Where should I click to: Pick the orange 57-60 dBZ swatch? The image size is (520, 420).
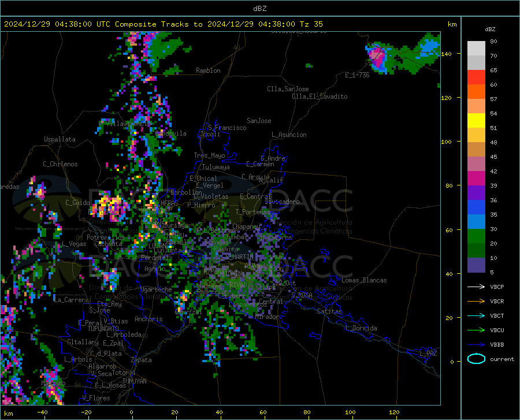click(x=476, y=92)
